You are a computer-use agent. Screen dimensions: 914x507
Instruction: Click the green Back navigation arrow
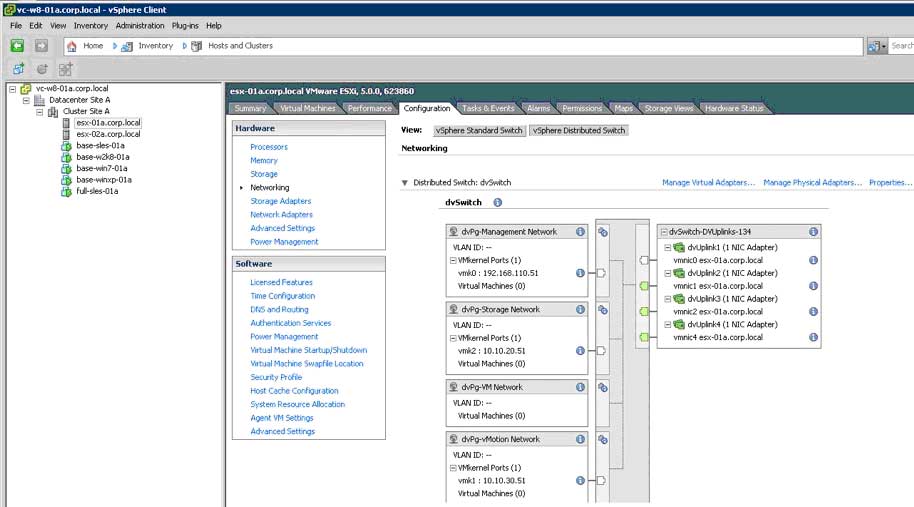pyautogui.click(x=17, y=45)
